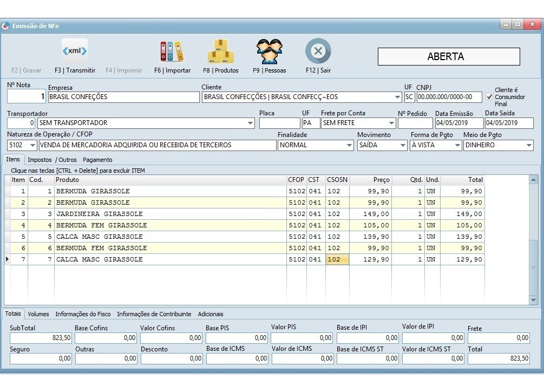Expand the Transportador dropdown
The height and width of the screenshot is (392, 544).
click(250, 123)
